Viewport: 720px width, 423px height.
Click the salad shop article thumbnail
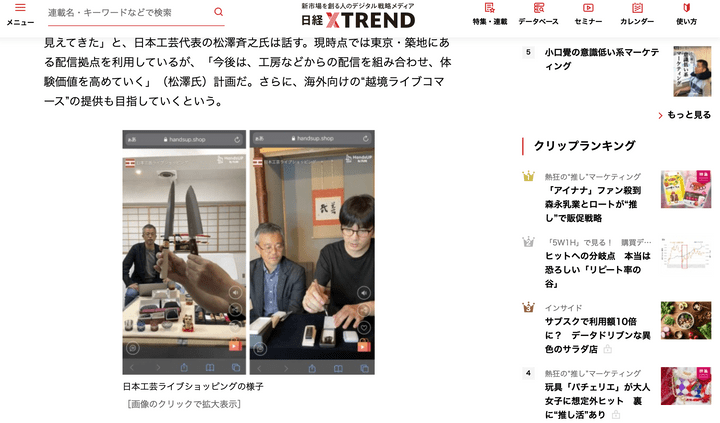(686, 321)
